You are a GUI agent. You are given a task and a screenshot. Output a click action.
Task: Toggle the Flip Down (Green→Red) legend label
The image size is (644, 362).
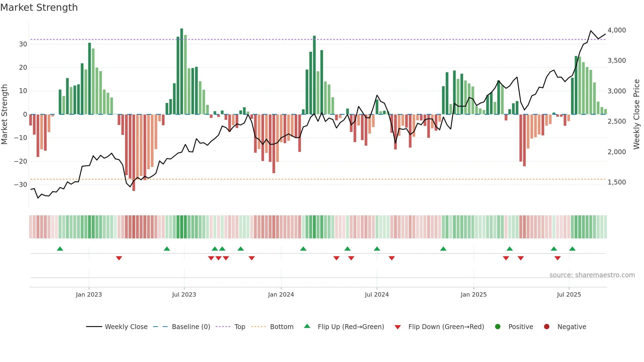[x=446, y=327]
